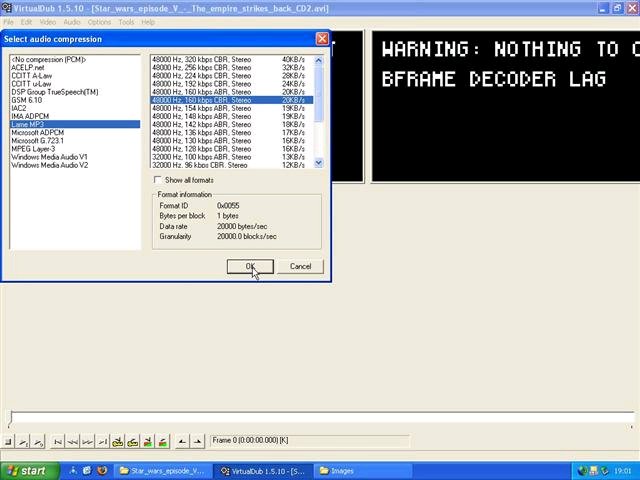Set the mark-in selection start button
640x480 pixels.
coord(182,442)
